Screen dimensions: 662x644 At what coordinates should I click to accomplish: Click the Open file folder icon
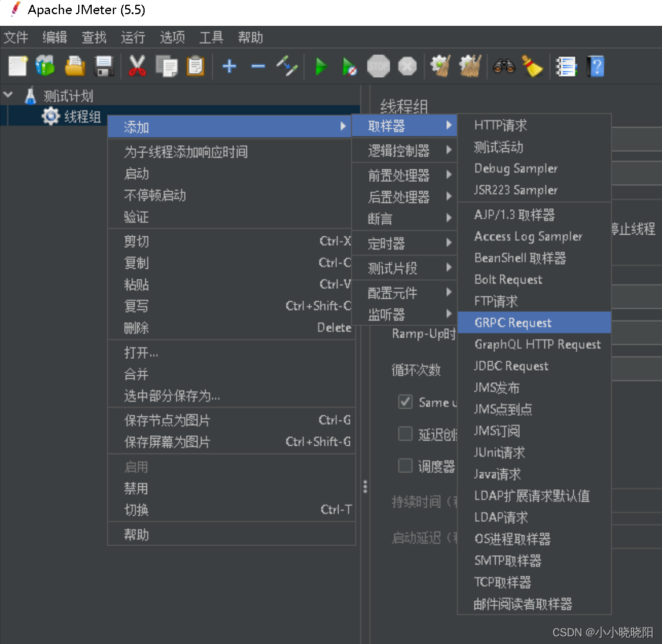75,66
